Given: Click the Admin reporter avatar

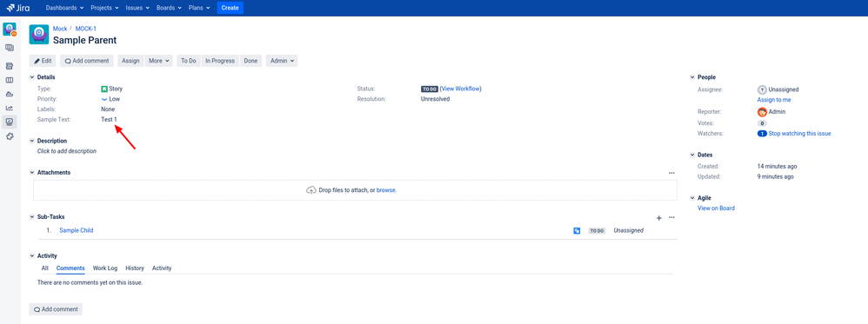Looking at the screenshot, I should coord(762,112).
